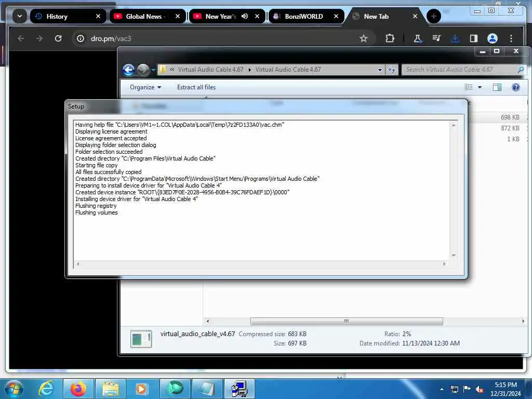Toggle the Explorer preview pane
This screenshot has width=532, height=399.
(497, 87)
